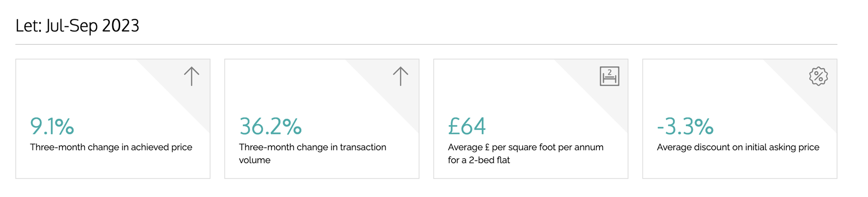Screen dimensions: 868x197
Task: Click 'Average discount on initial asking price' label
Action: [x=738, y=147]
